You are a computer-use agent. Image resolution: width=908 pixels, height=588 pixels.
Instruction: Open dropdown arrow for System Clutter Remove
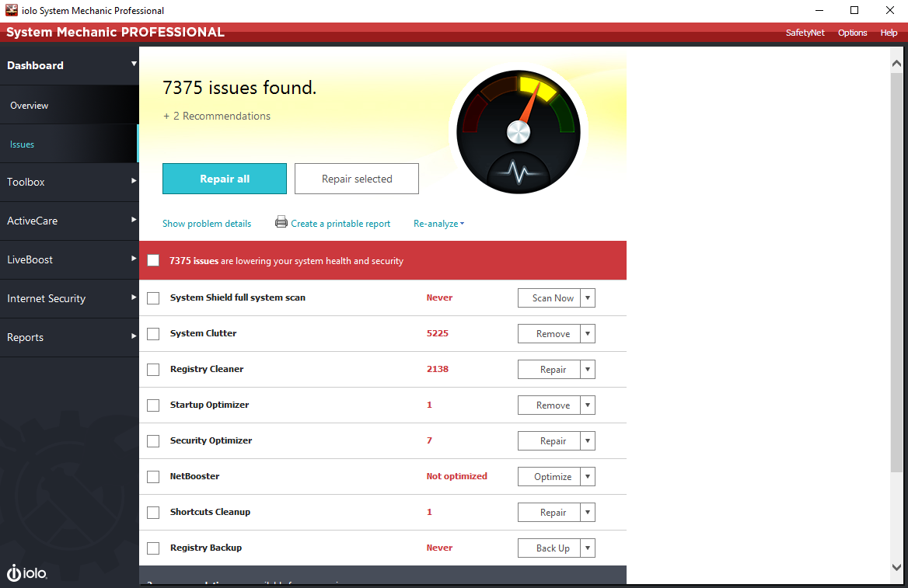pyautogui.click(x=588, y=334)
